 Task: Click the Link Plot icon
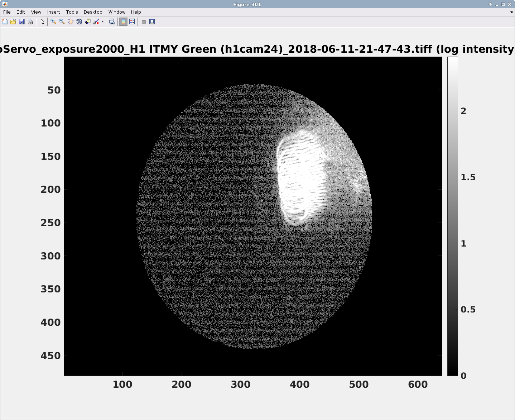click(112, 22)
